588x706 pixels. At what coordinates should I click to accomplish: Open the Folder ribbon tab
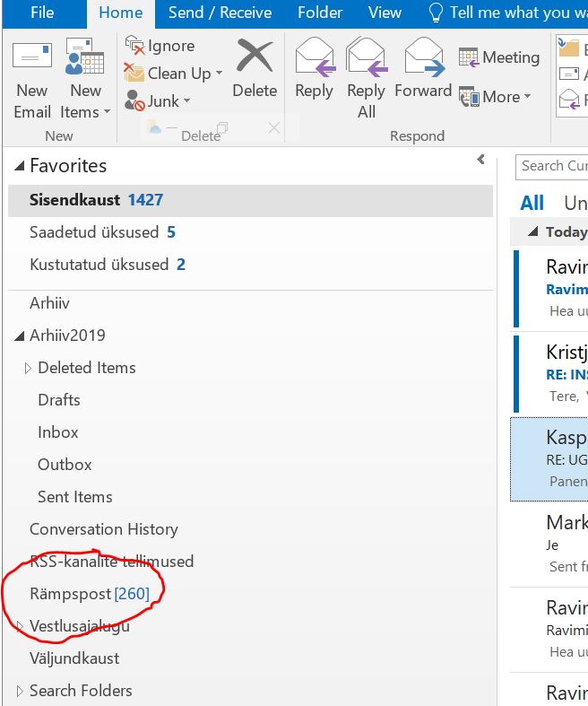(320, 13)
